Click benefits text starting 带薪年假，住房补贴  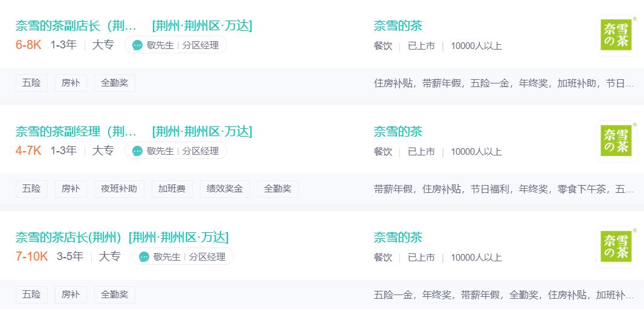pyautogui.click(x=504, y=189)
